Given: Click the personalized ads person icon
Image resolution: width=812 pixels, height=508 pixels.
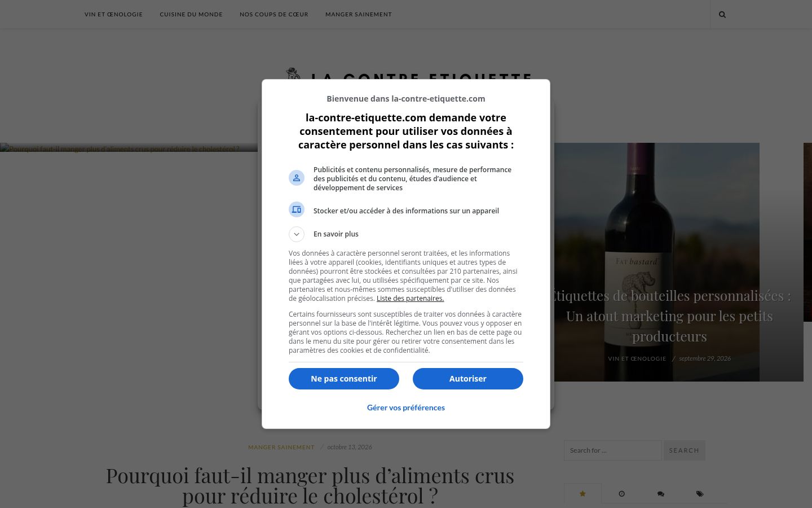Looking at the screenshot, I should pyautogui.click(x=297, y=178).
